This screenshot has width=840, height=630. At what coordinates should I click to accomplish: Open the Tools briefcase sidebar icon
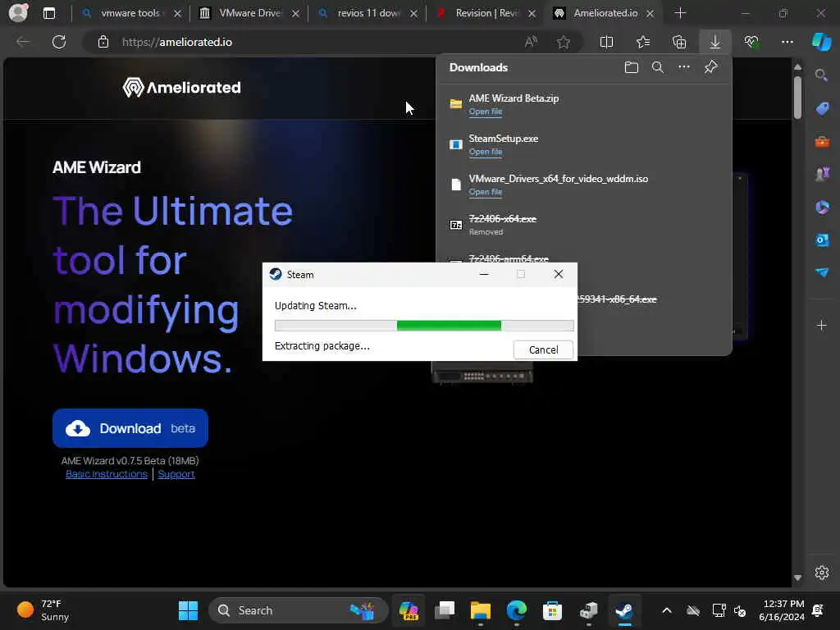pyautogui.click(x=822, y=142)
